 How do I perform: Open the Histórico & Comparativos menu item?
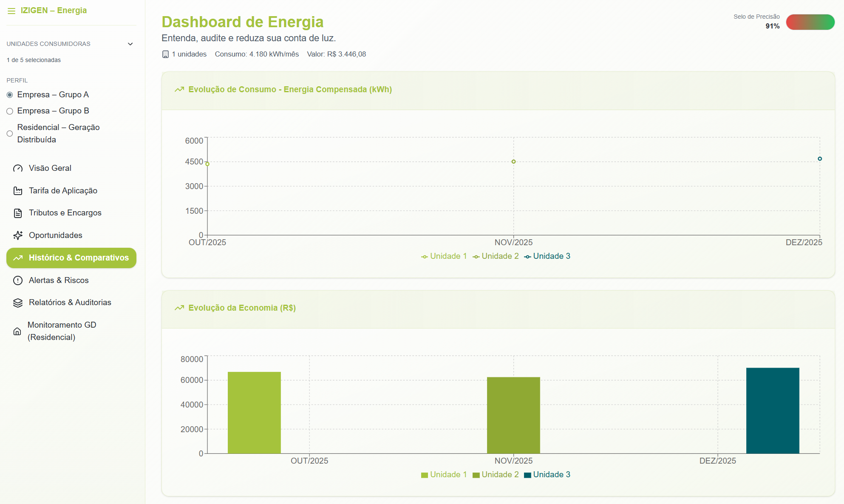pos(71,258)
